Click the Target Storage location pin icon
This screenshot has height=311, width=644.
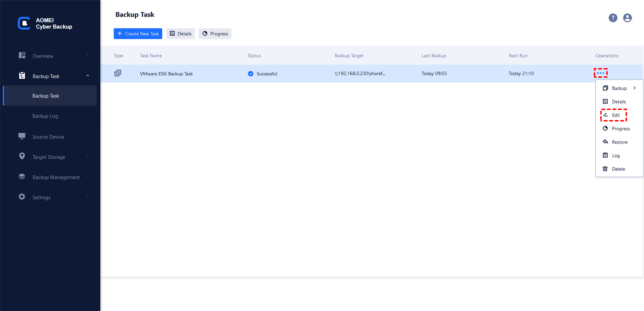point(22,156)
